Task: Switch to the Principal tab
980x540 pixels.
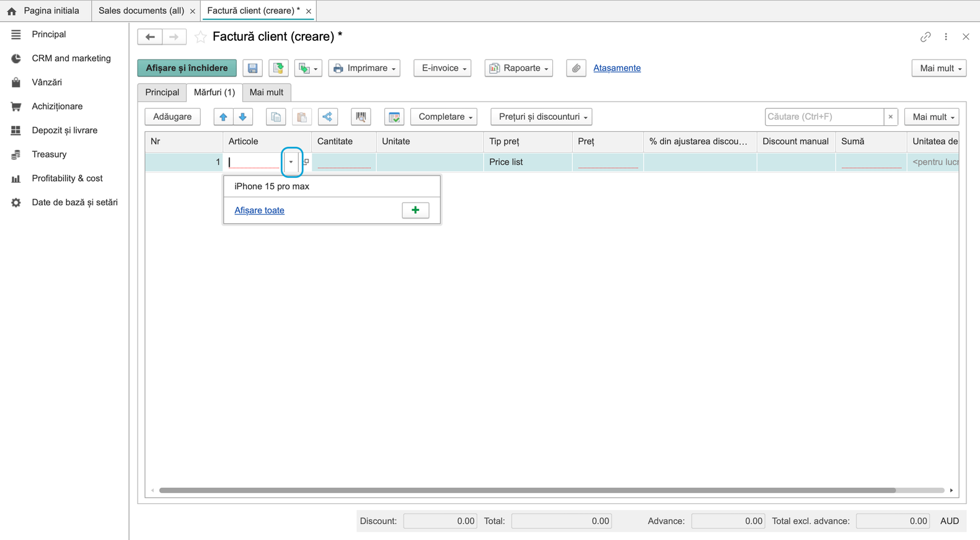Action: 162,92
